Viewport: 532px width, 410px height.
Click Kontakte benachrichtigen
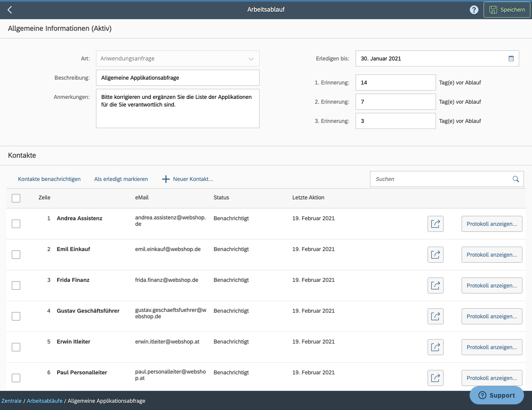49,179
